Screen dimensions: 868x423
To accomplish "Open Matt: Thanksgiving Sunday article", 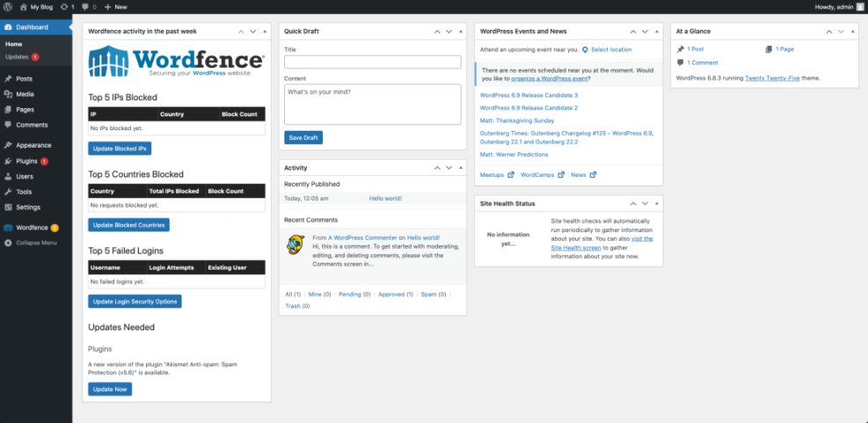I will [x=517, y=120].
